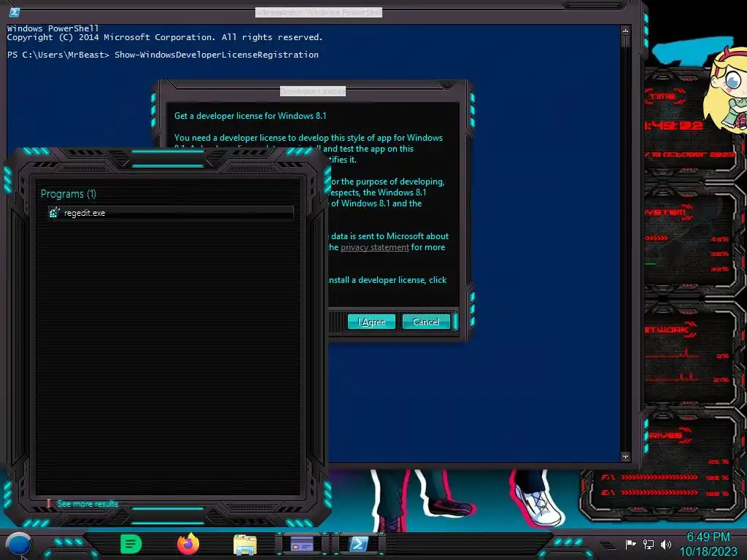Launch the green notes app from taskbar
Screen dimensions: 747x560
point(131,544)
